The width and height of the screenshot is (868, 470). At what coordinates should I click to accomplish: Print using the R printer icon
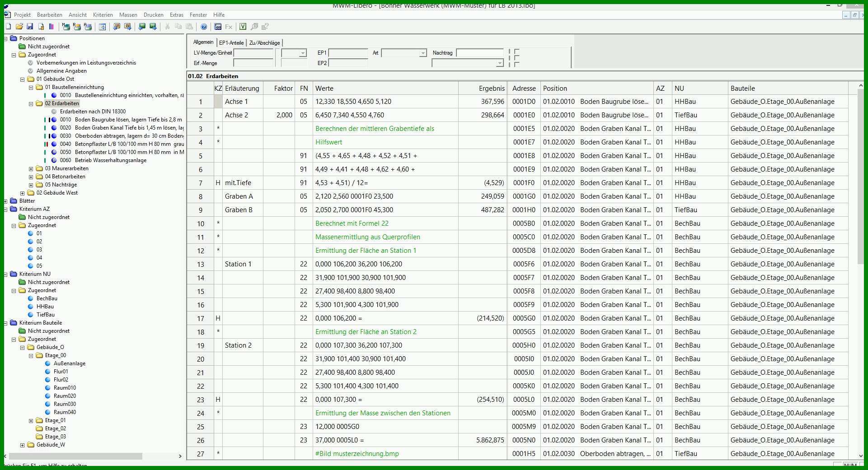[x=77, y=27]
